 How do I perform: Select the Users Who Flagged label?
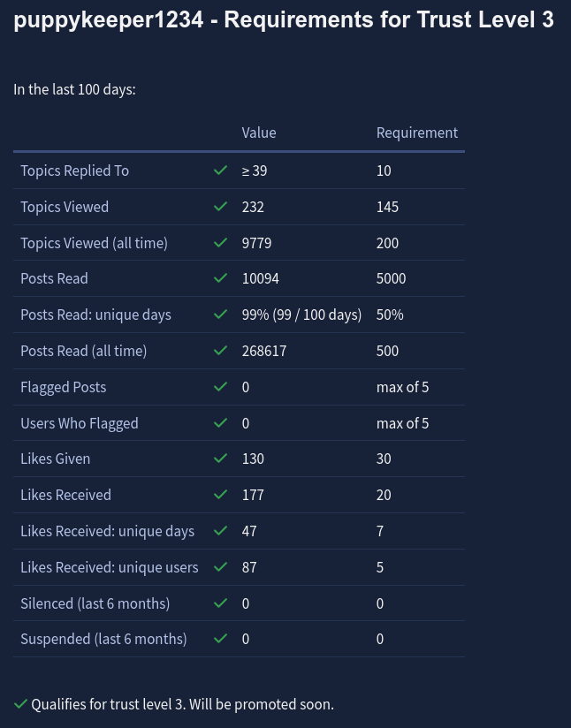click(x=80, y=423)
